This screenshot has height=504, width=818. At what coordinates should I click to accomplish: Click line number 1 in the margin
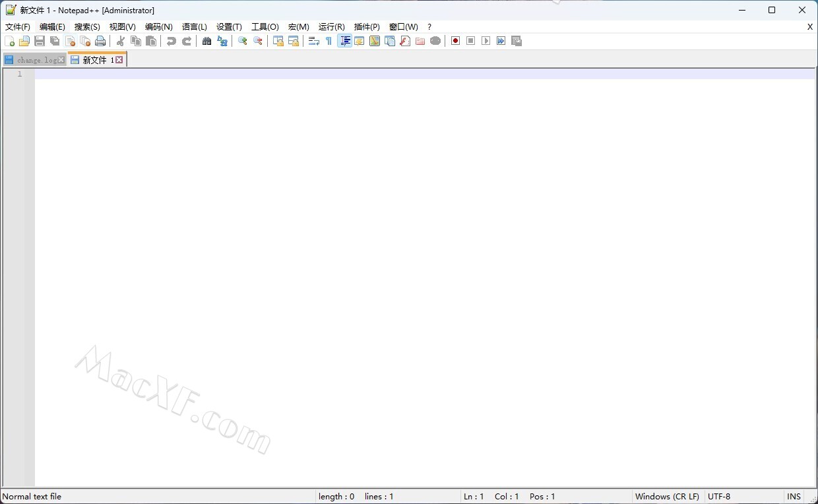tap(20, 74)
